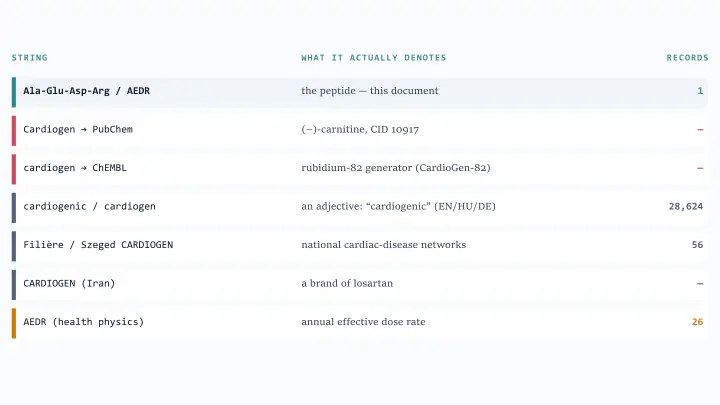Select the Cardiogen → PubChem string
This screenshot has width=720, height=405.
pos(78,129)
